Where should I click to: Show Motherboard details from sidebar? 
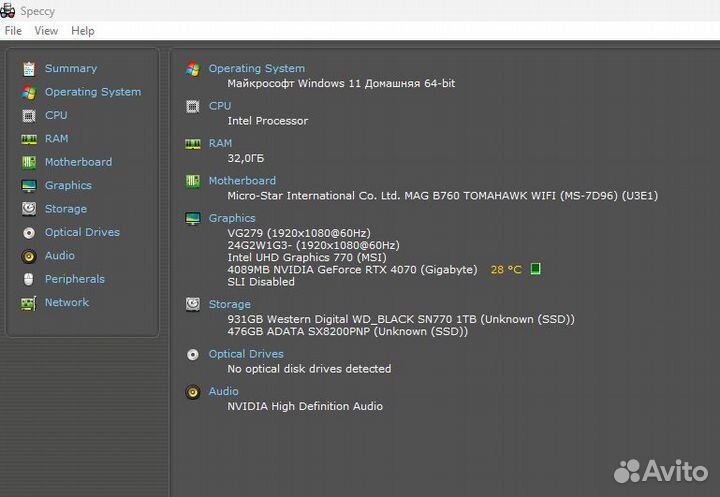pyautogui.click(x=78, y=162)
